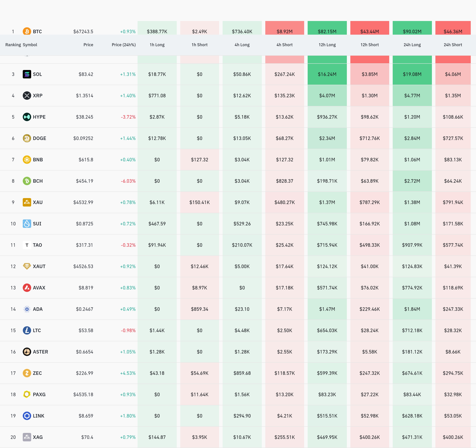Open the PAXG symbol link
This screenshot has height=448, width=476.
pos(39,394)
